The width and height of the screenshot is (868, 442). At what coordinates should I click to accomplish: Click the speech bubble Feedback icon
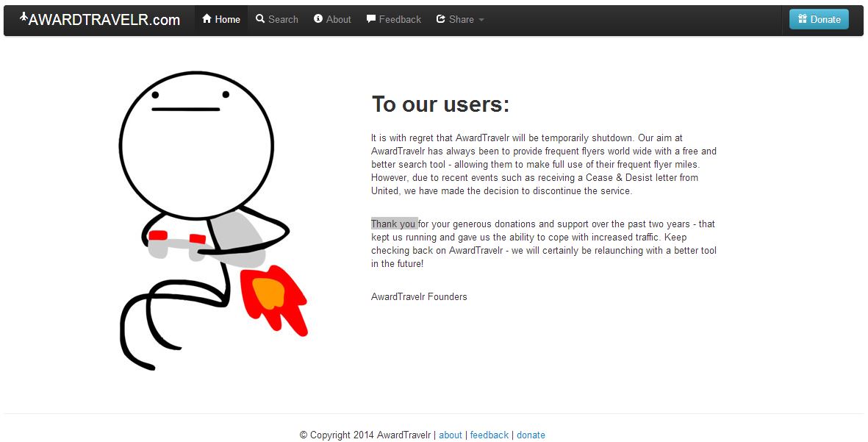[x=371, y=19]
